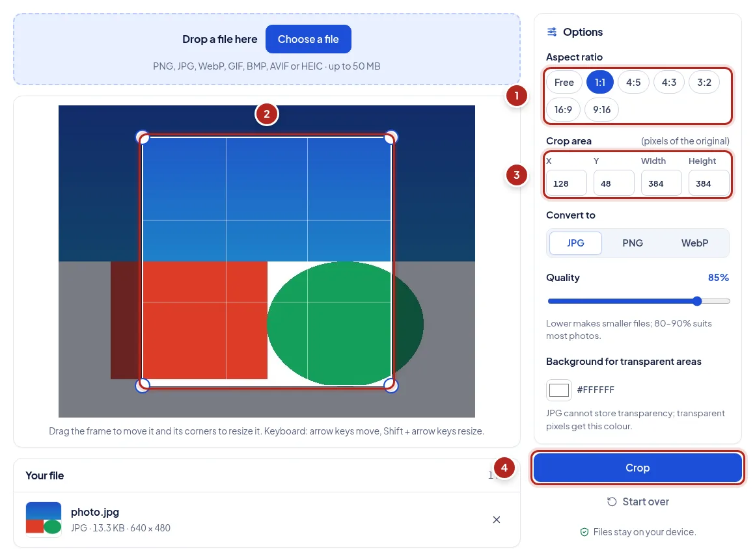Click the bottom-left crop frame handle

pyautogui.click(x=143, y=385)
